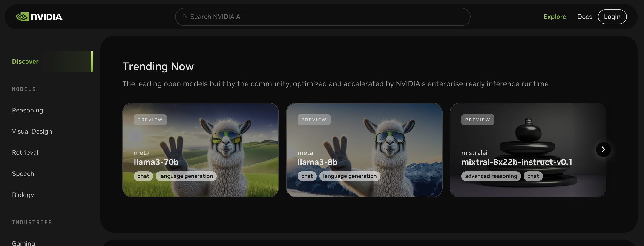Open the Reasoning models category
Screen dimensions: 644x246
[x=28, y=110]
